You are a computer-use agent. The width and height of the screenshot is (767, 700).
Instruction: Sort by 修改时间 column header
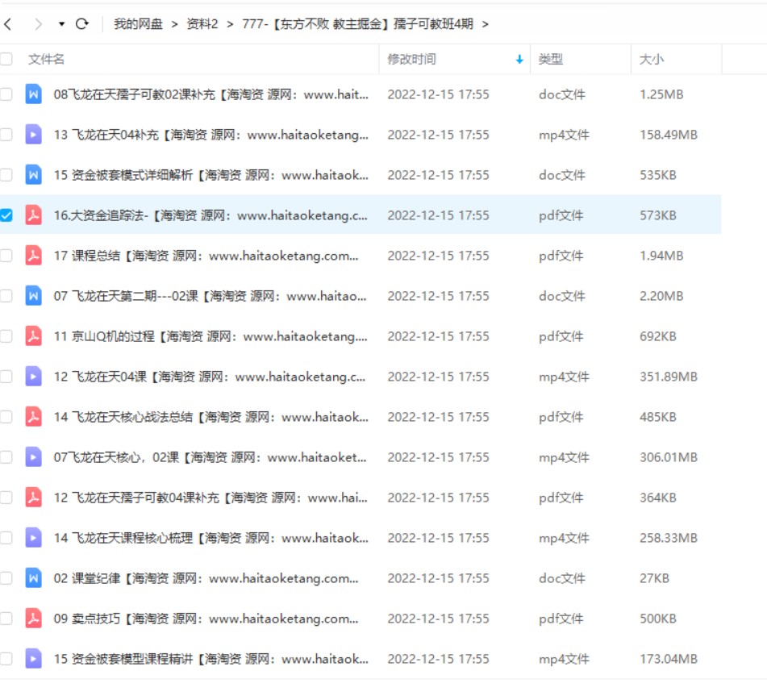pyautogui.click(x=411, y=59)
